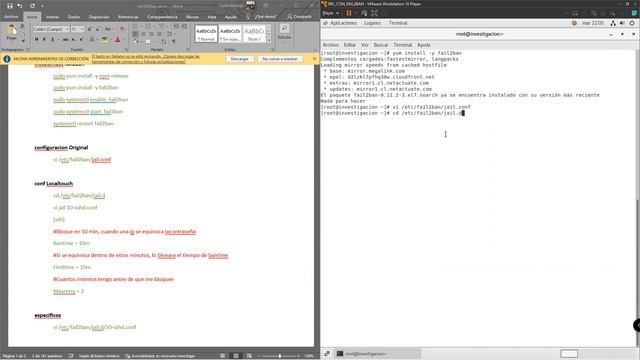Switch to Correspondencia ribbon tab
Image resolution: width=640 pixels, height=360 pixels.
162,17
